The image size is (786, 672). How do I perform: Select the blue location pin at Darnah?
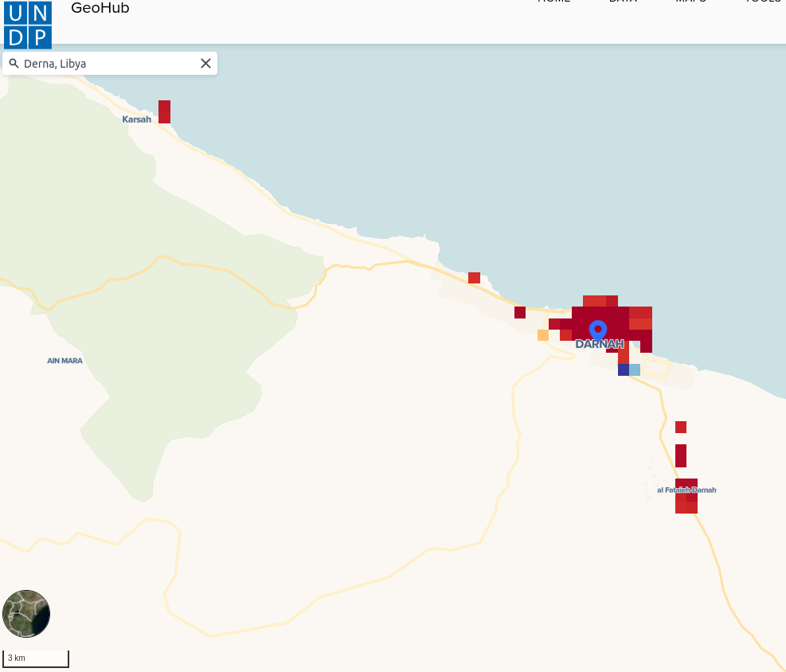point(599,328)
